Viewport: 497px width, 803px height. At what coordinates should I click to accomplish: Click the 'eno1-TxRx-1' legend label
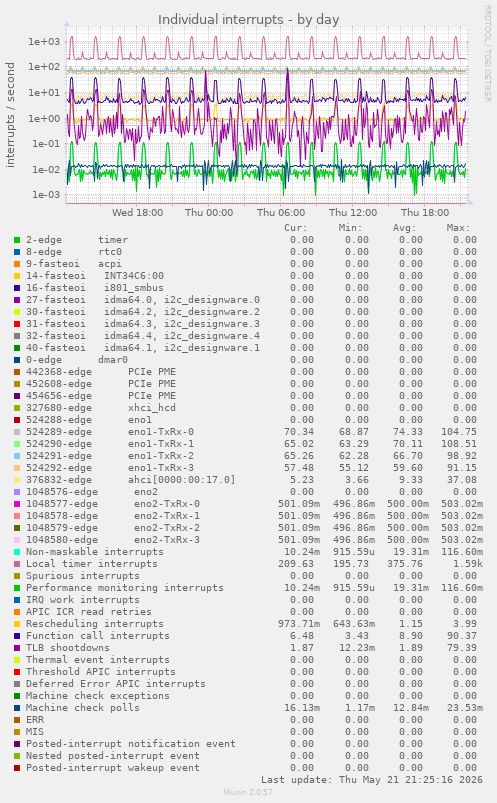[161, 444]
